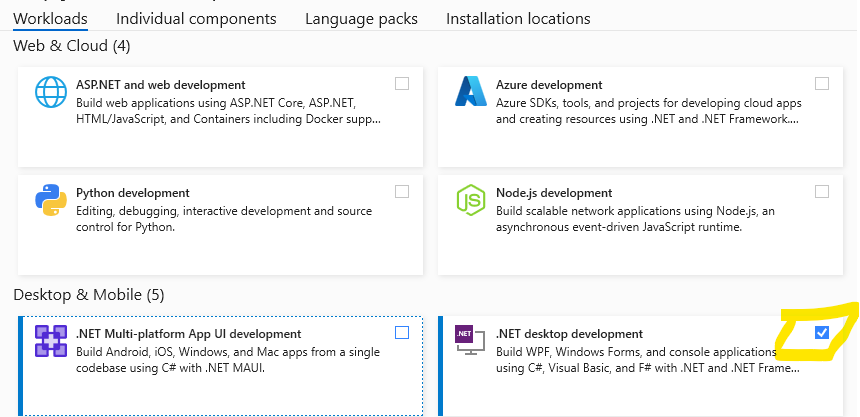Uncheck the .NET desktop development checkbox
Image resolution: width=860 pixels, height=417 pixels.
(x=822, y=333)
